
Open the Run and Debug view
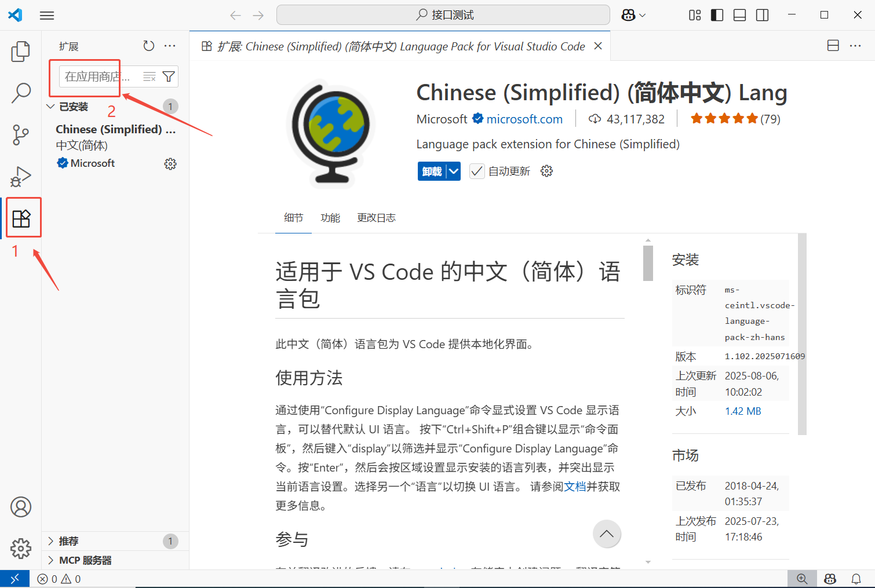[21, 177]
